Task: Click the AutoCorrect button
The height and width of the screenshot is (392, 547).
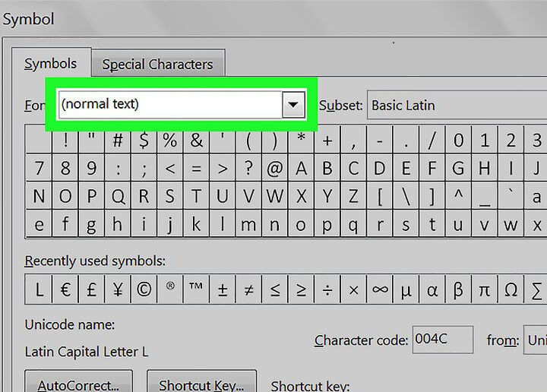Action: click(x=78, y=384)
